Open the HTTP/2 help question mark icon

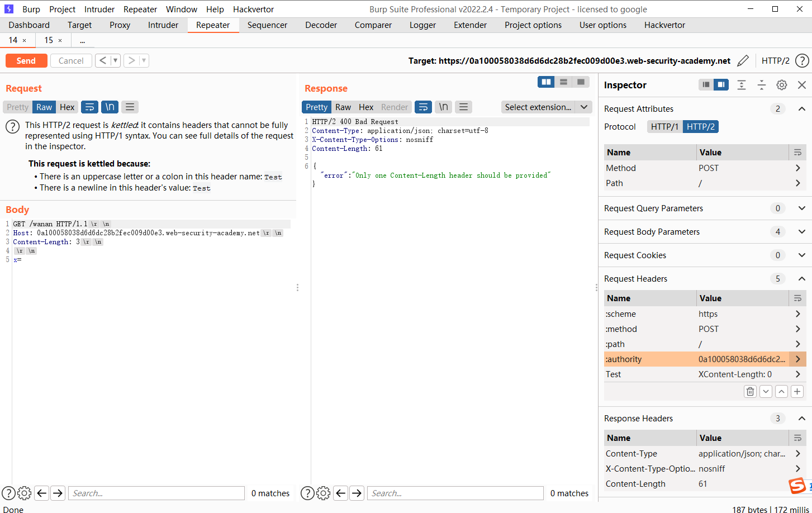pyautogui.click(x=802, y=60)
